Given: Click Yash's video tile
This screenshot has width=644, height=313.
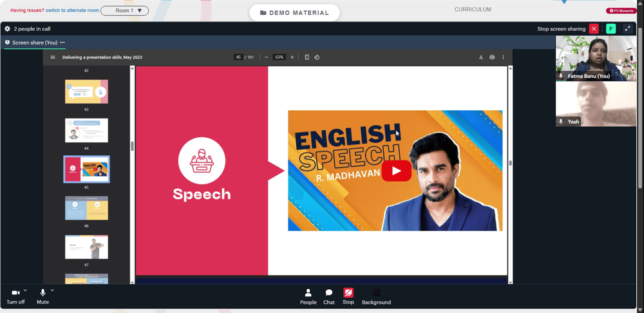Looking at the screenshot, I should (596, 104).
